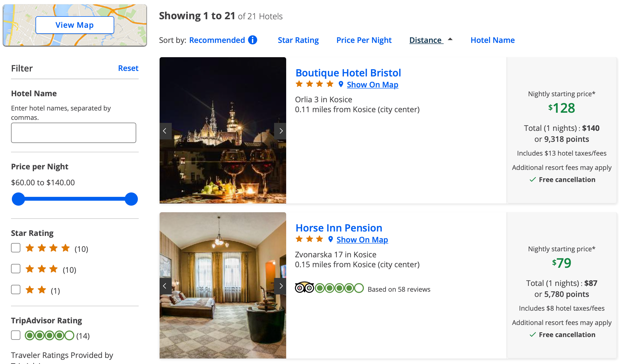Show next photo of Horse Inn Pension
The width and height of the screenshot is (623, 364).
(280, 286)
